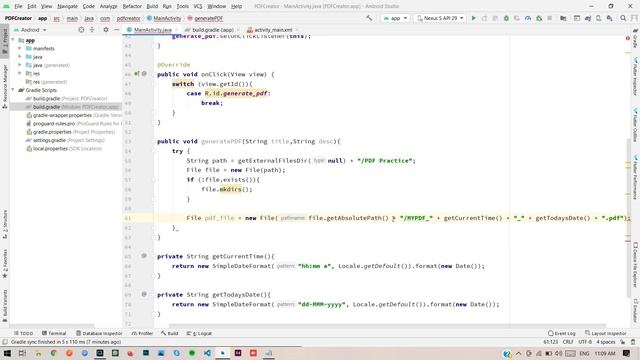Open the Project tool window side tab
This screenshot has width=640, height=360.
coord(4,40)
